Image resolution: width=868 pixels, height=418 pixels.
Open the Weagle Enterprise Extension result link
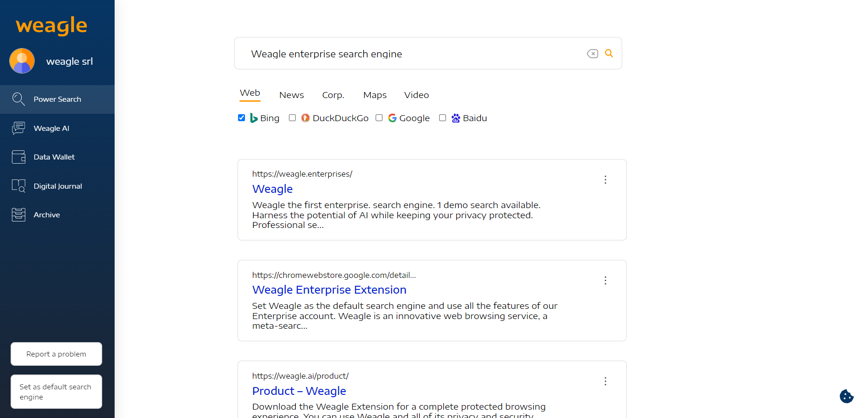329,289
